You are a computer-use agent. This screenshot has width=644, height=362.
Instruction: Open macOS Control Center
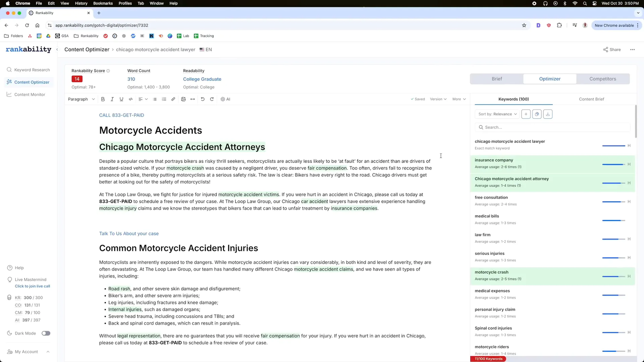pos(594,3)
